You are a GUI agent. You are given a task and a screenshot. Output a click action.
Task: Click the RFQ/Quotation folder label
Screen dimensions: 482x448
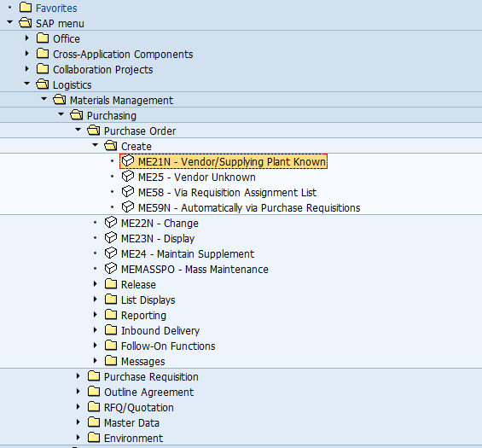click(139, 408)
